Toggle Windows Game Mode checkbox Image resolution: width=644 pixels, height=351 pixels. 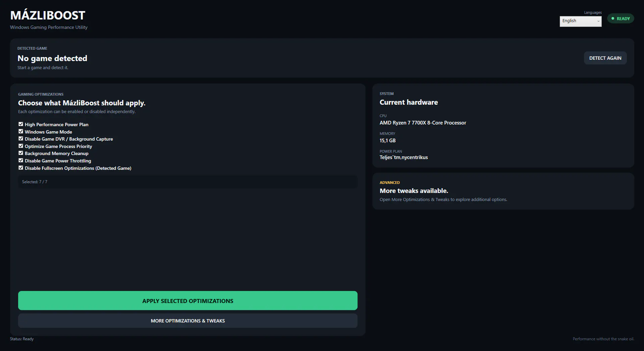21,132
